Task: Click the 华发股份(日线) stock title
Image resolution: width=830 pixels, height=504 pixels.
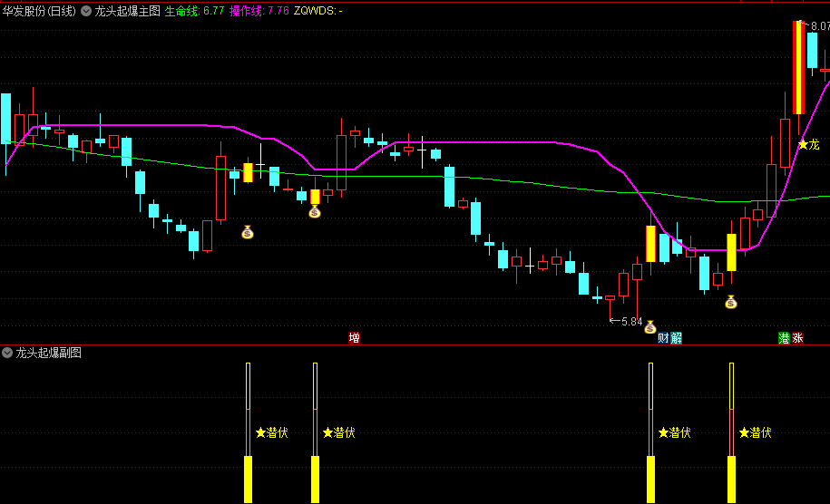Action: (x=39, y=11)
